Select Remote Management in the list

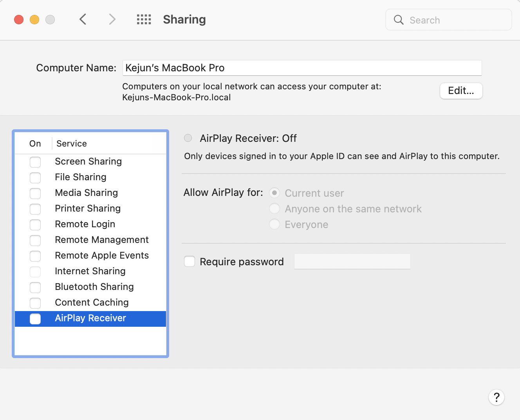[x=90, y=240]
